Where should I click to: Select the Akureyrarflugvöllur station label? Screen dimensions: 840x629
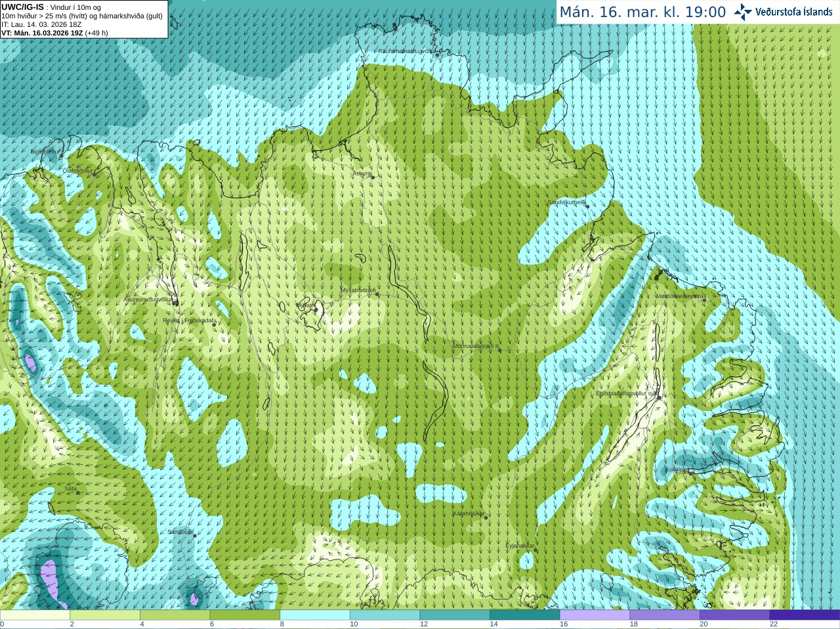click(x=148, y=299)
